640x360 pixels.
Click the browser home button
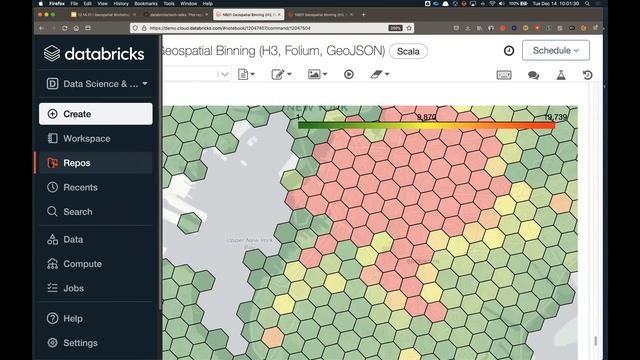(76, 28)
